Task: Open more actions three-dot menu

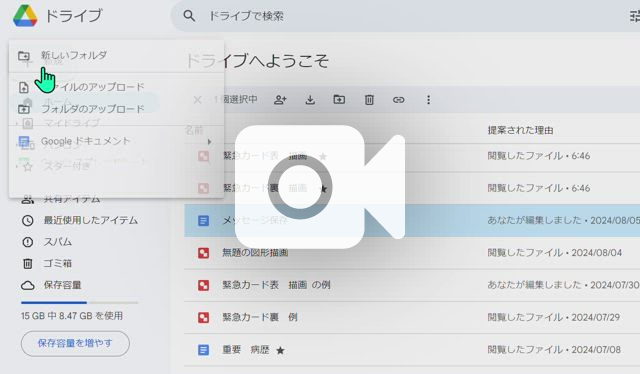Action: click(x=428, y=100)
